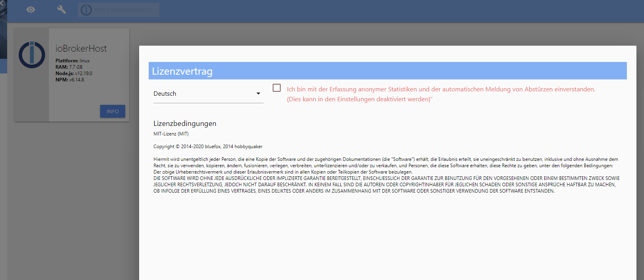Click the statistics consent label text
644x280 pixels.
441,94
